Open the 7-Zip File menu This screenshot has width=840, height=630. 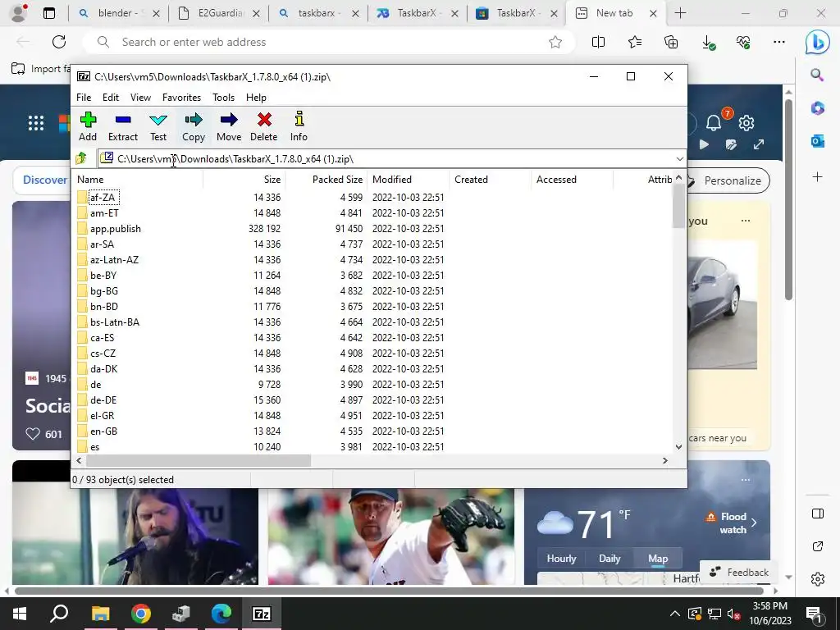click(x=84, y=98)
